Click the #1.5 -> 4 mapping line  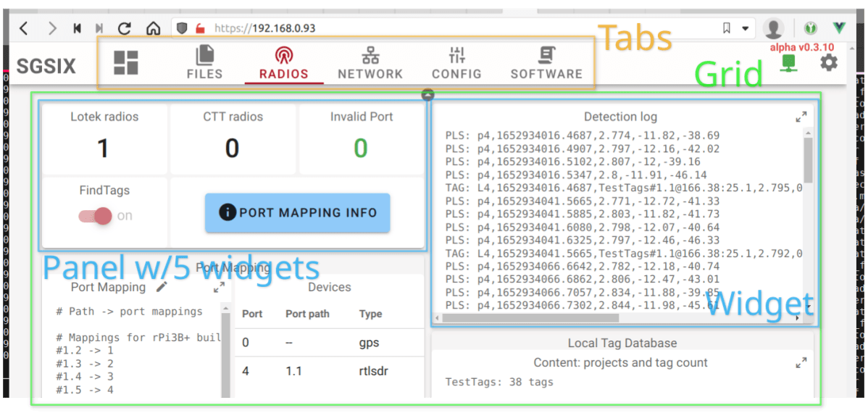(x=84, y=390)
